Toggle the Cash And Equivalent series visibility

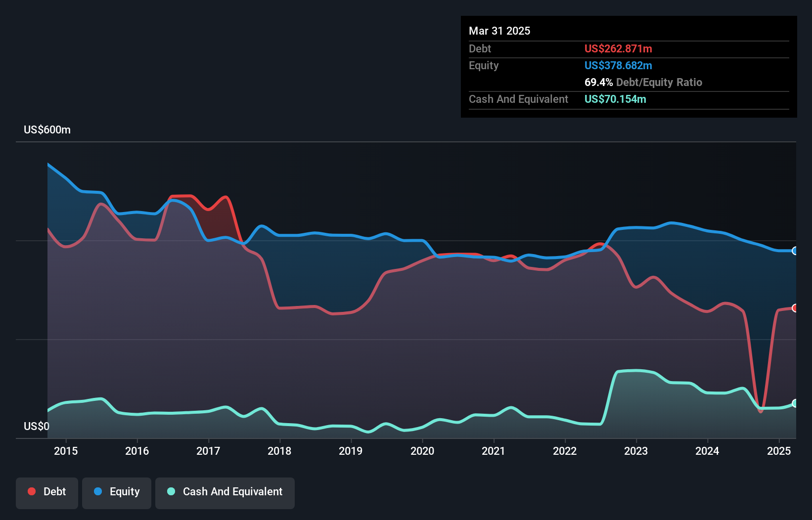coord(225,492)
